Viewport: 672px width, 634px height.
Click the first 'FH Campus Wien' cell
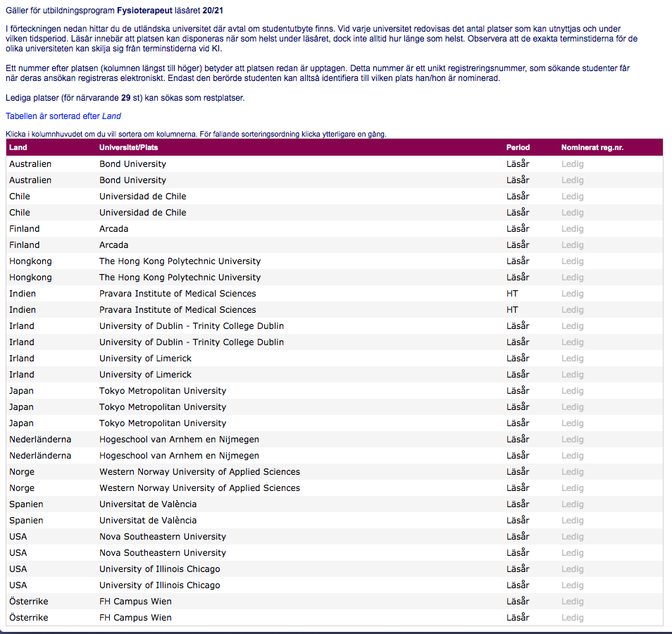135,602
